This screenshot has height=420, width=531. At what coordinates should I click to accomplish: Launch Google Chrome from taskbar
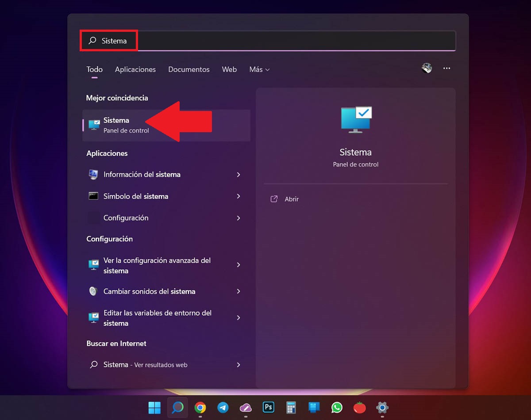click(x=200, y=408)
